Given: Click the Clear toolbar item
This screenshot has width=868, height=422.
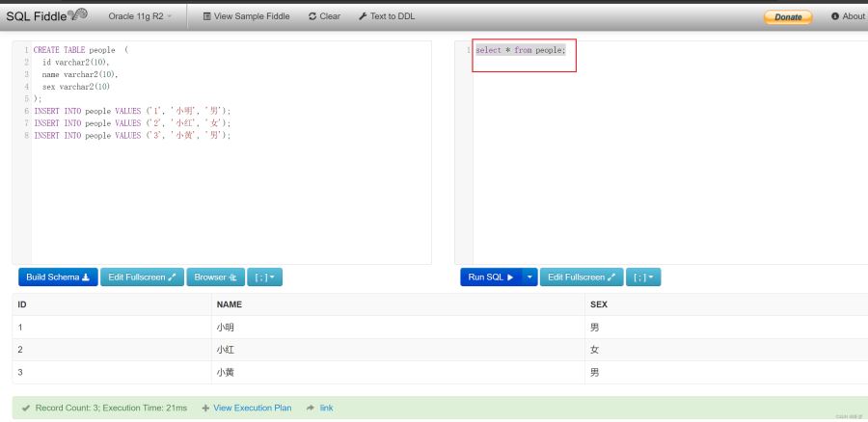Looking at the screenshot, I should point(324,16).
